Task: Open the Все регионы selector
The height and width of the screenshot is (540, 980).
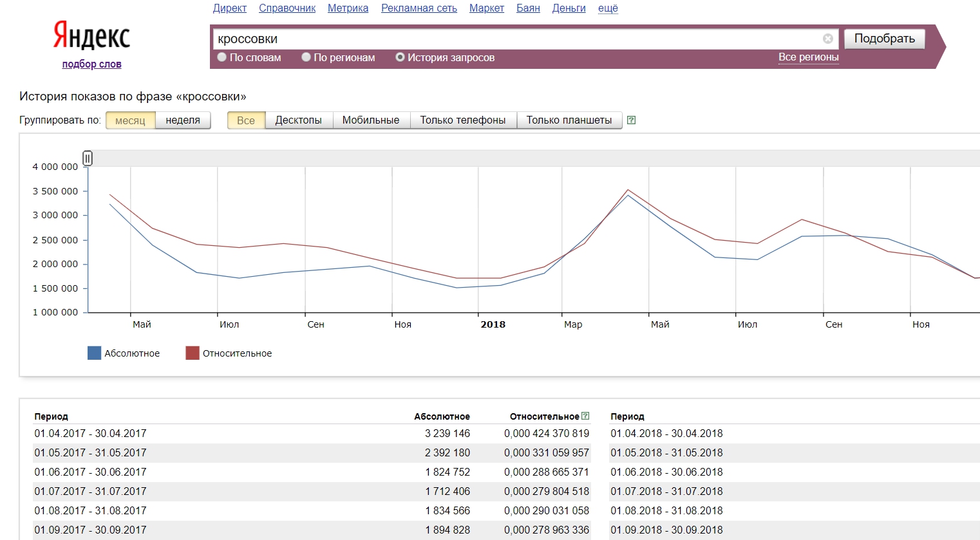Action: click(x=809, y=57)
